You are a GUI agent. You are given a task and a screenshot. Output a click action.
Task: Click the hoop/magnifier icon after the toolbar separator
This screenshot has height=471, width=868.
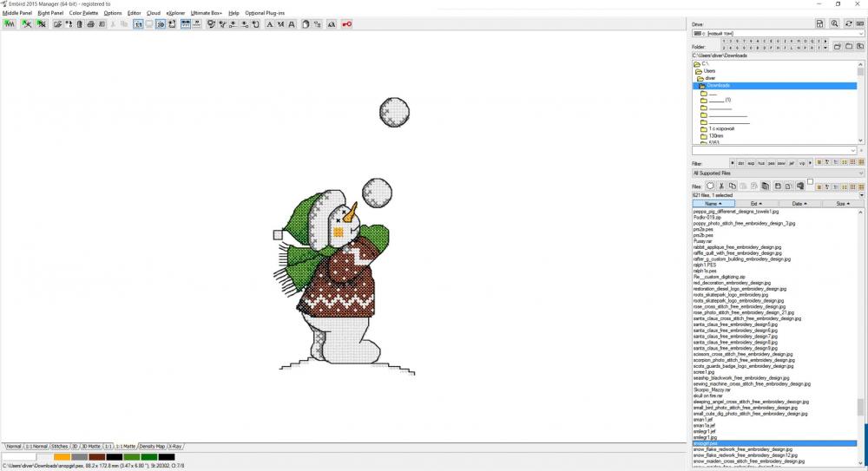pos(211,23)
